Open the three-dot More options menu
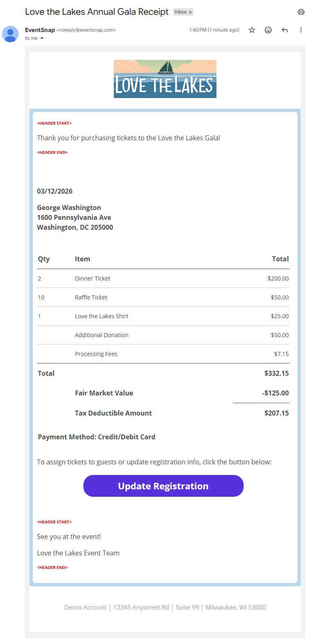Image resolution: width=313 pixels, height=644 pixels. [x=301, y=30]
